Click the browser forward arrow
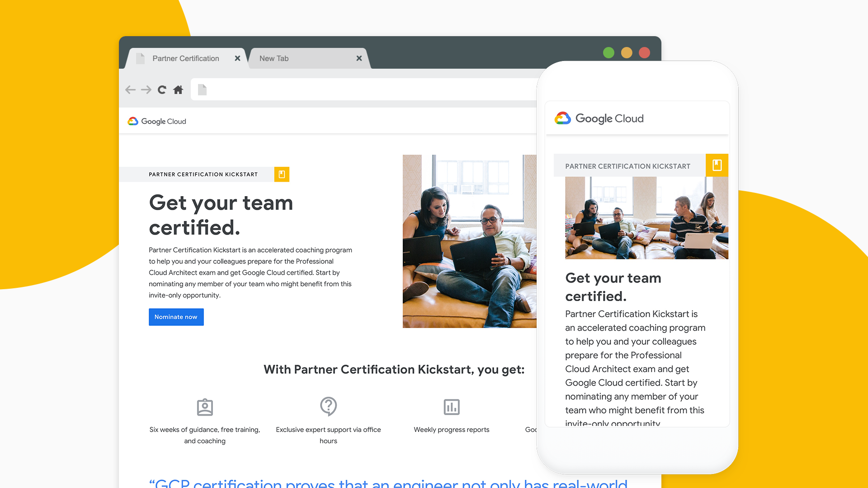 (146, 89)
